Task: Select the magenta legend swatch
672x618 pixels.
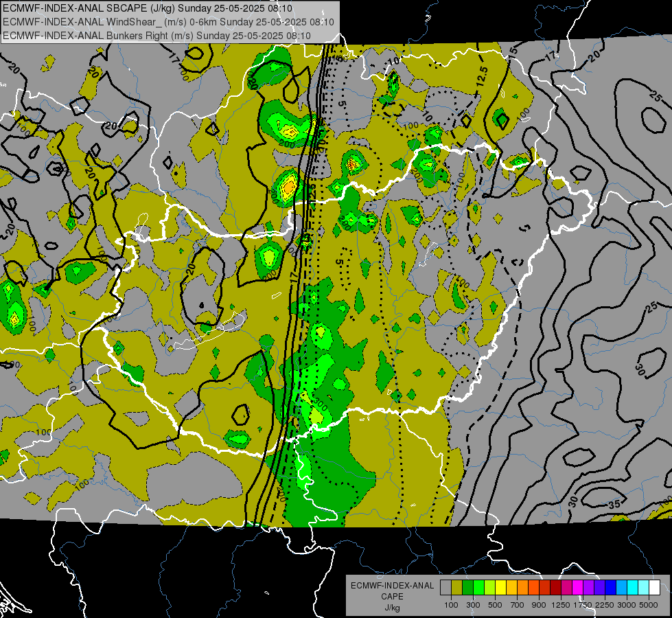Action: coord(578,588)
